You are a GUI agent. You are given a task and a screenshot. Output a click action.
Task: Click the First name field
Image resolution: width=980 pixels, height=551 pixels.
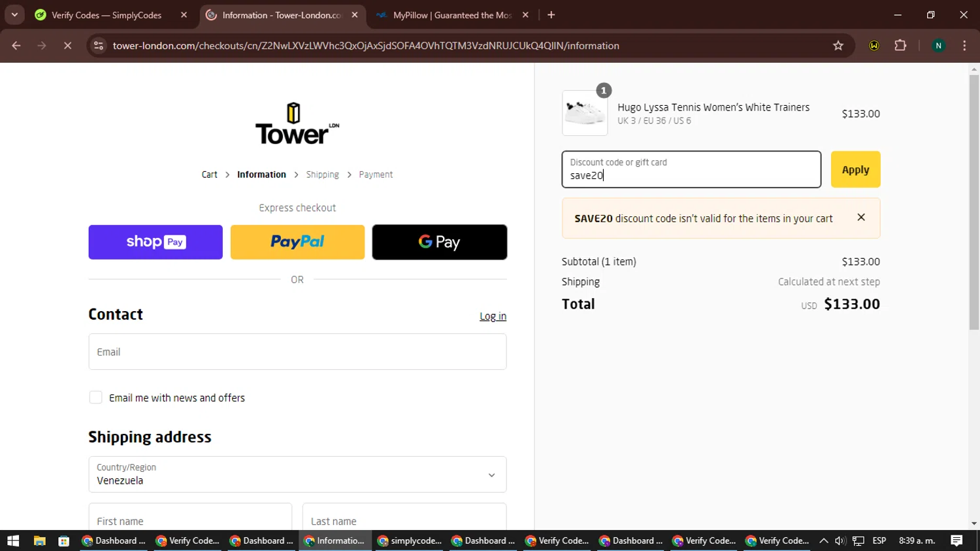point(190,518)
